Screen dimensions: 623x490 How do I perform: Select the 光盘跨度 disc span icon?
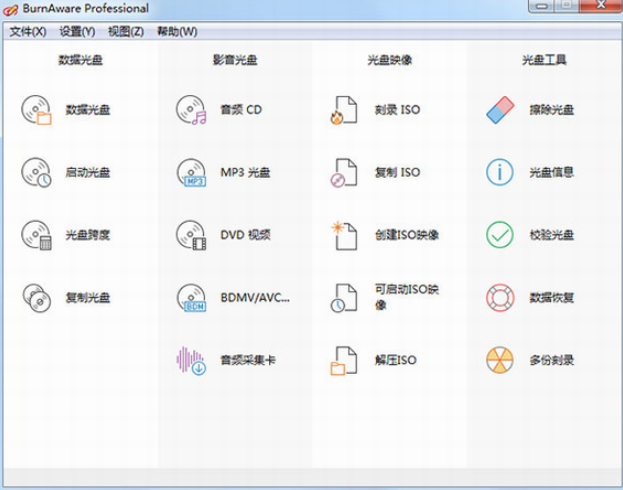click(36, 235)
